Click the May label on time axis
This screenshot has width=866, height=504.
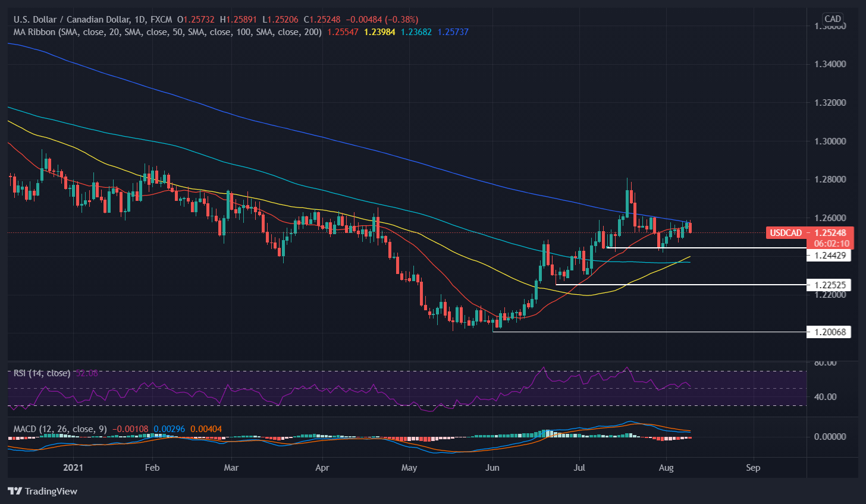pos(409,468)
